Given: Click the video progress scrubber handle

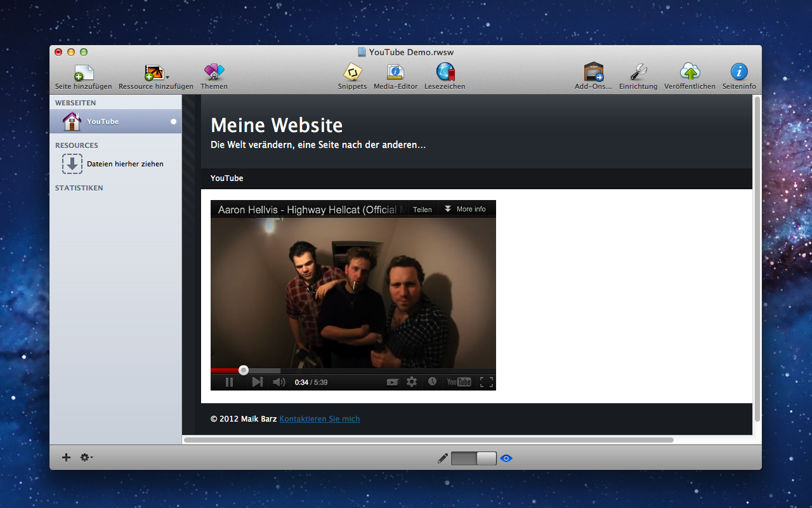Looking at the screenshot, I should pos(244,370).
